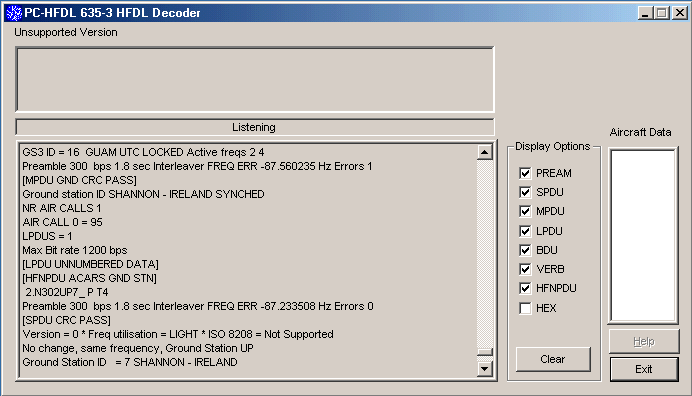Click the log scrollbar up arrow
Image resolution: width=692 pixels, height=396 pixels.
pos(485,152)
